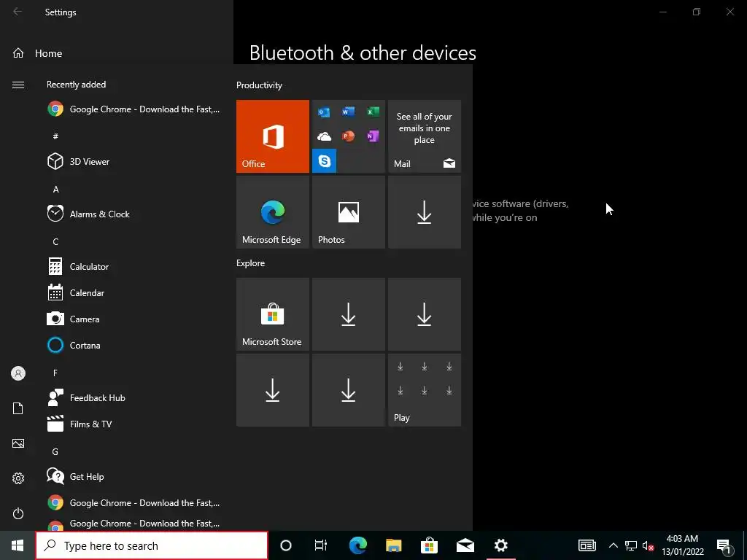Image resolution: width=747 pixels, height=560 pixels.
Task: Expand the Start menu hamburger button
Action: [18, 85]
